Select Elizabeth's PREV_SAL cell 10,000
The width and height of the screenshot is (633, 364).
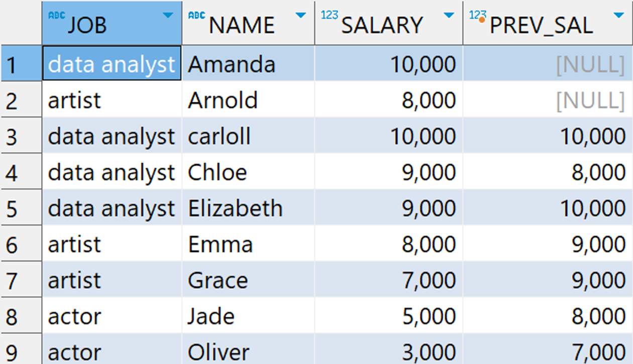coord(548,208)
